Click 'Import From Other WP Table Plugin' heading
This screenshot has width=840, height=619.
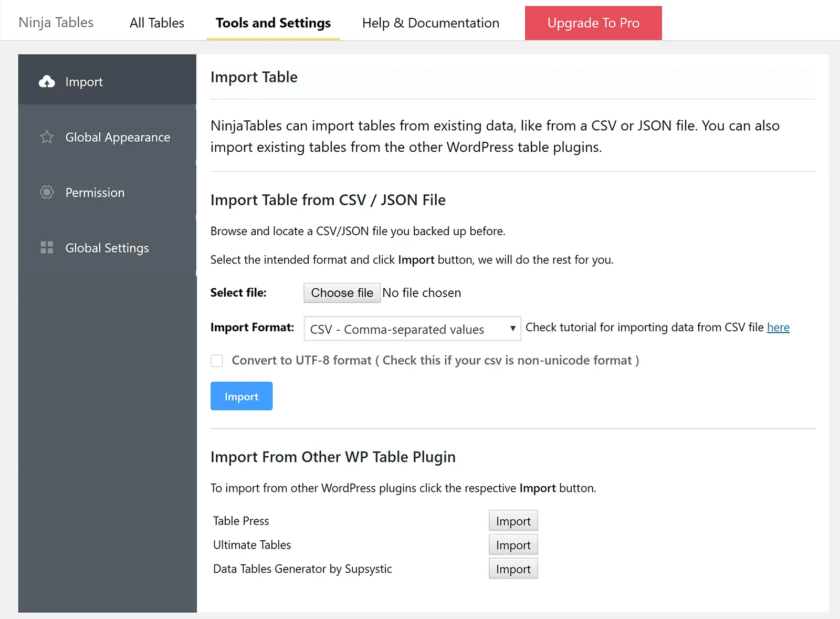(x=333, y=457)
